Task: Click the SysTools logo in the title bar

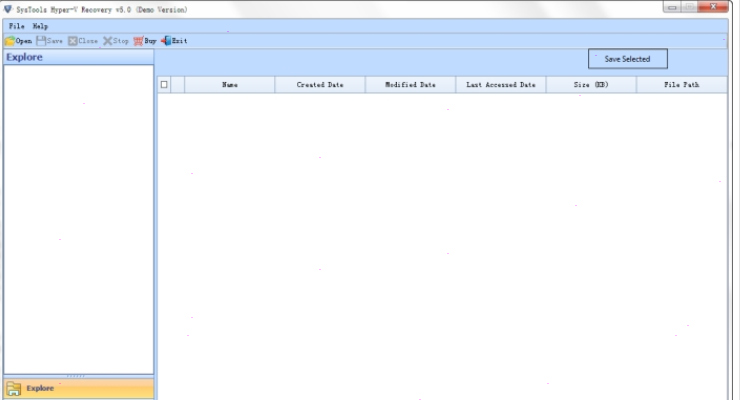Action: [x=8, y=9]
